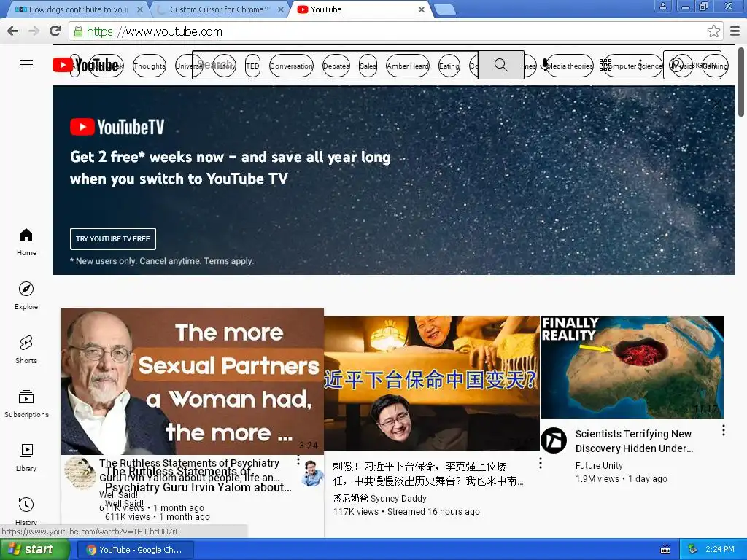The image size is (747, 560).
Task: Select the Eating filter chip
Action: (449, 66)
